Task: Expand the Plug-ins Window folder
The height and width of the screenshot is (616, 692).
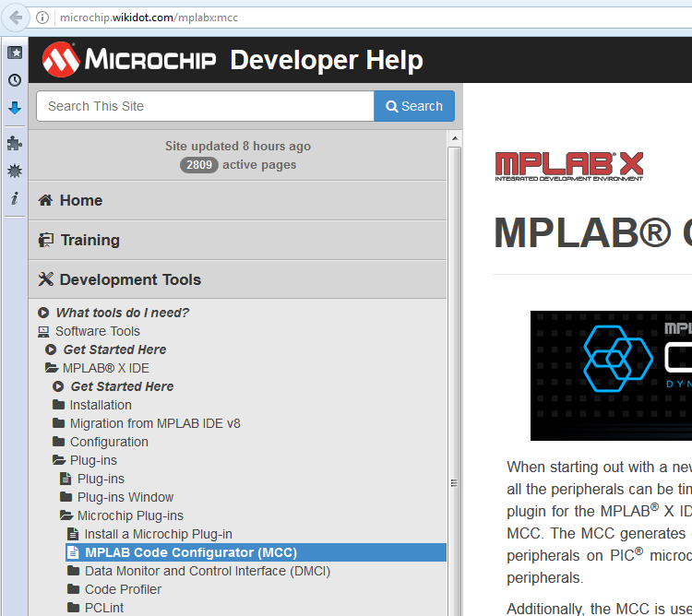Action: 125,497
